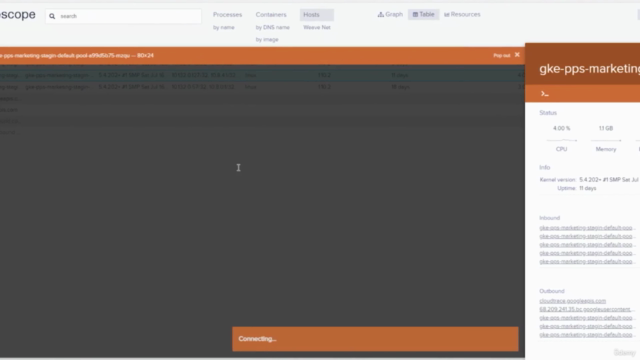
Task: Click the Memory 1.1 GB metric
Action: (x=606, y=138)
